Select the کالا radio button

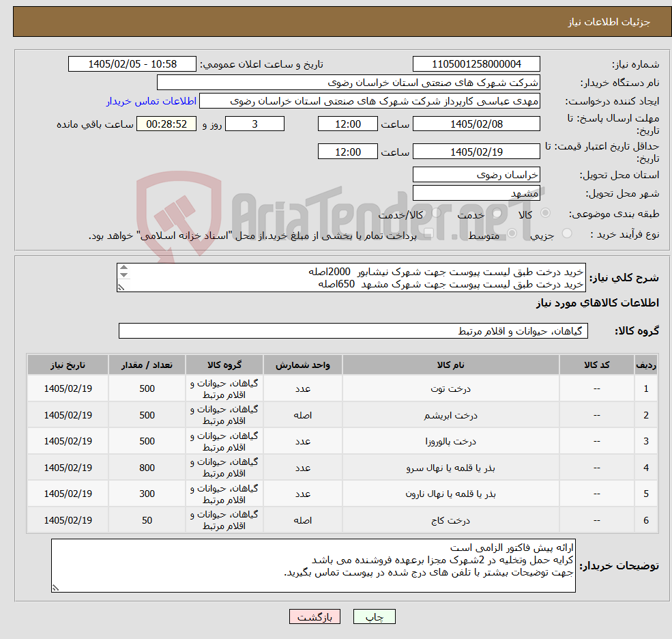pos(546,213)
